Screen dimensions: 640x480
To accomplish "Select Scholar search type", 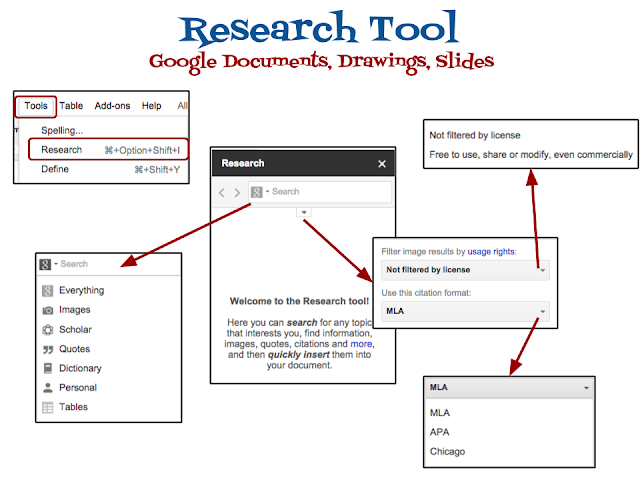I will [x=67, y=330].
